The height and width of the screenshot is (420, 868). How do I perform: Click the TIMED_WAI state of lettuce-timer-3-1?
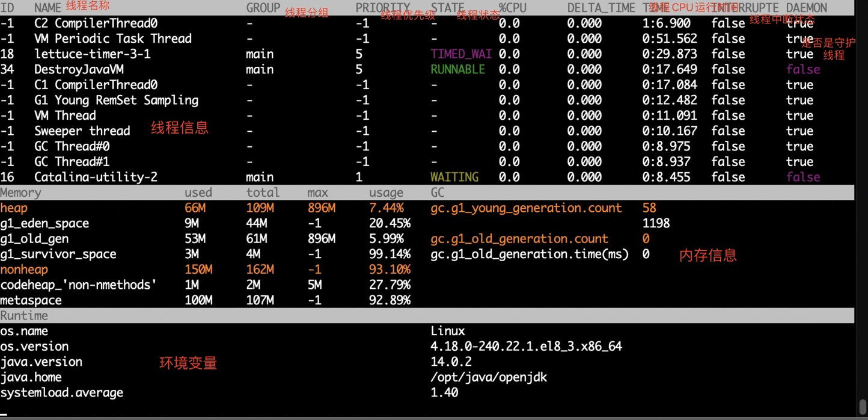[x=461, y=54]
